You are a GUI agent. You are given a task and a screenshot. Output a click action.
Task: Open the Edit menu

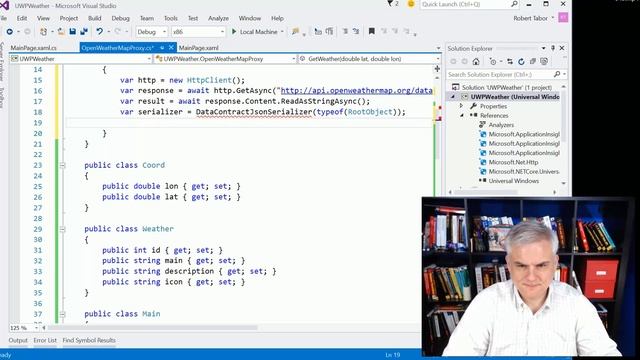tap(22, 18)
